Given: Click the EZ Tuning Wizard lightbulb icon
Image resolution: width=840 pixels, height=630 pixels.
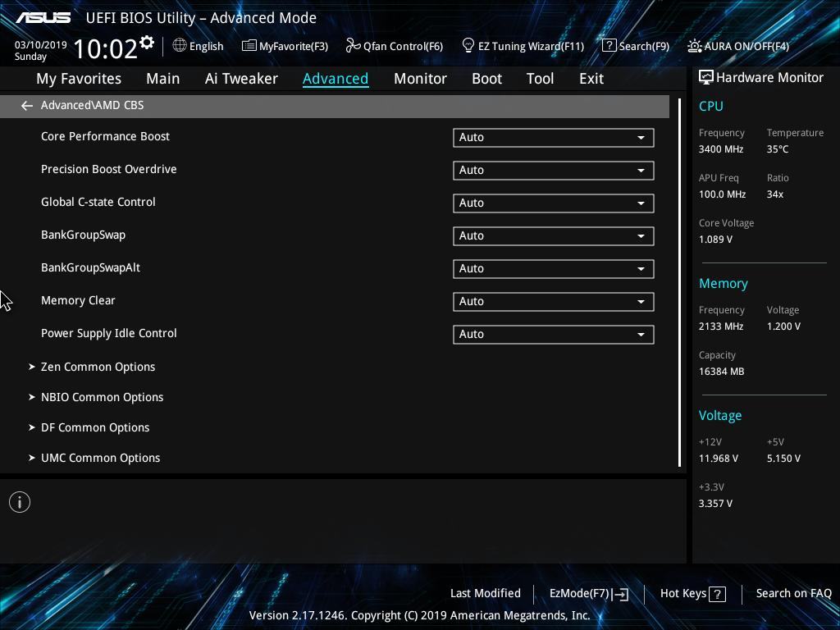Looking at the screenshot, I should [468, 46].
